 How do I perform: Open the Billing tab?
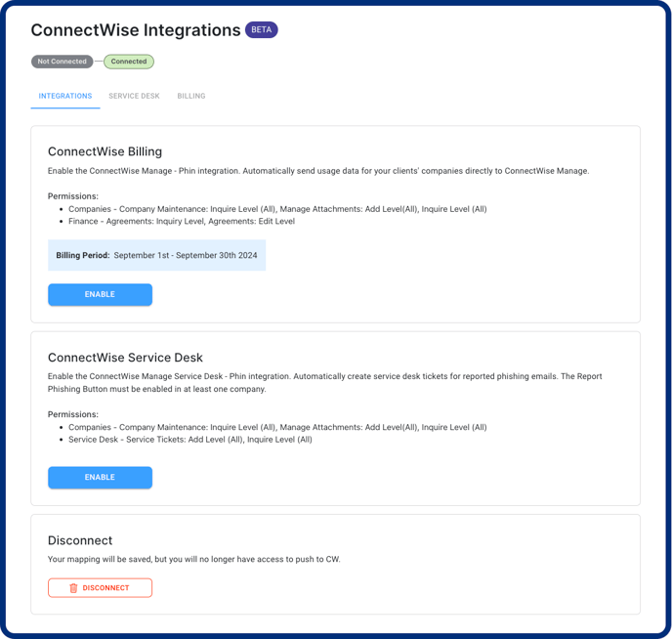click(x=191, y=96)
